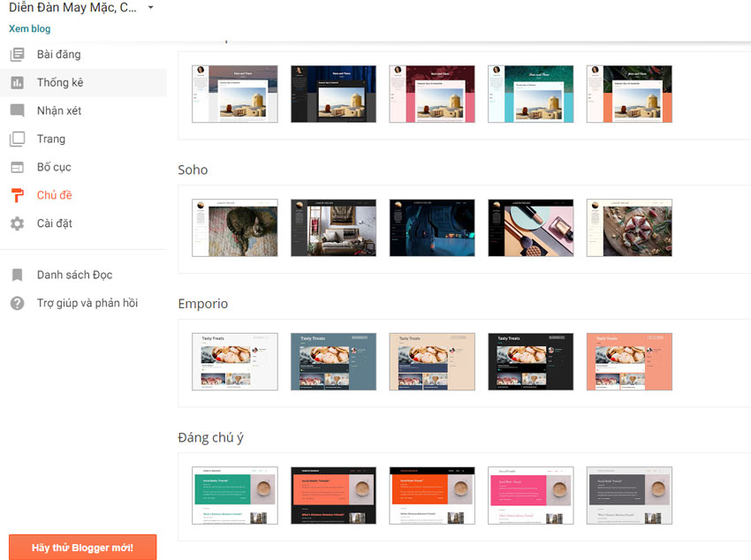
Task: Click the Chủ đề paint roller icon
Action: (18, 195)
